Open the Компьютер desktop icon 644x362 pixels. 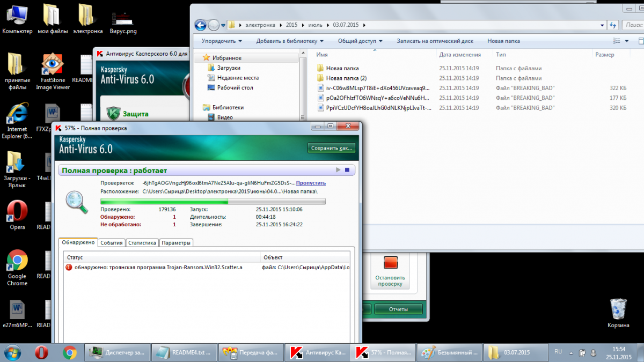[x=17, y=19]
